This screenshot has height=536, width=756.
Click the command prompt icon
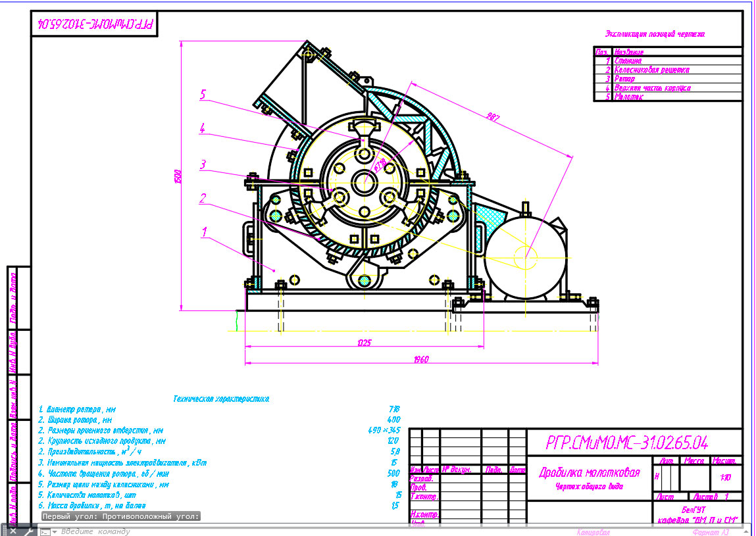point(45,531)
